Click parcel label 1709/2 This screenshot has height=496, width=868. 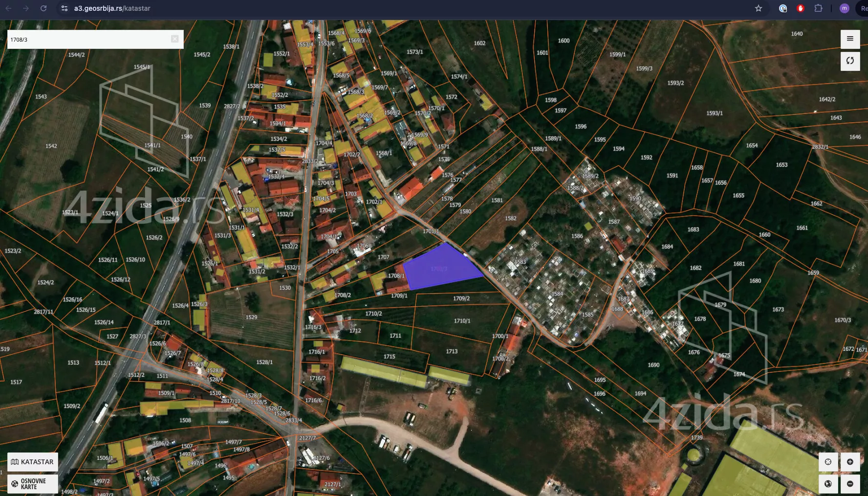click(x=461, y=298)
